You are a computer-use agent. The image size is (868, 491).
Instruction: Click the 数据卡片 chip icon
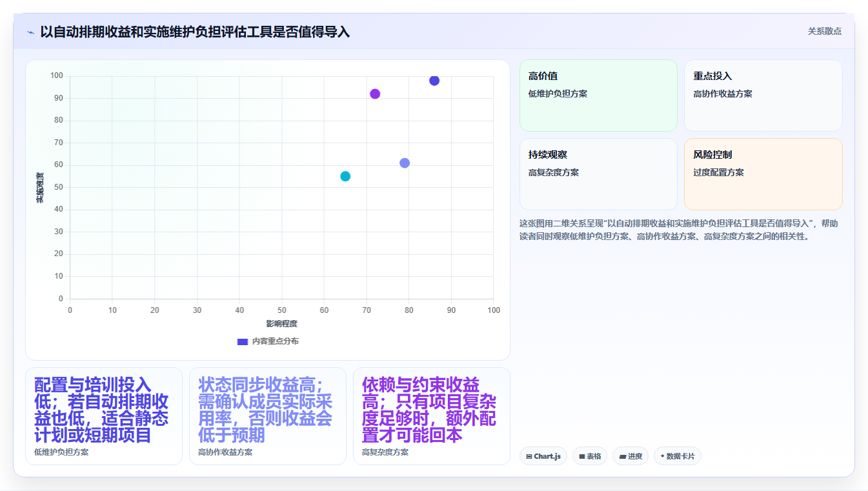662,456
